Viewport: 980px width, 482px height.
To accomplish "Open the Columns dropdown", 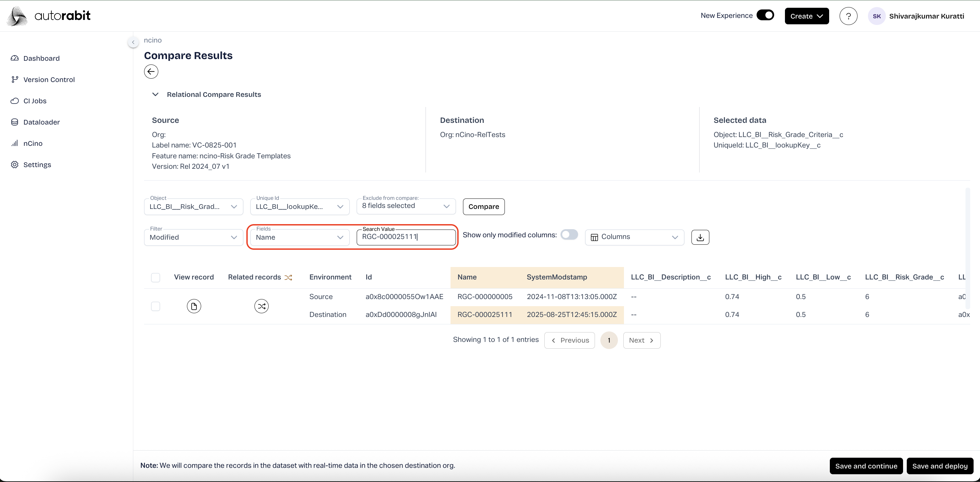I will click(634, 237).
